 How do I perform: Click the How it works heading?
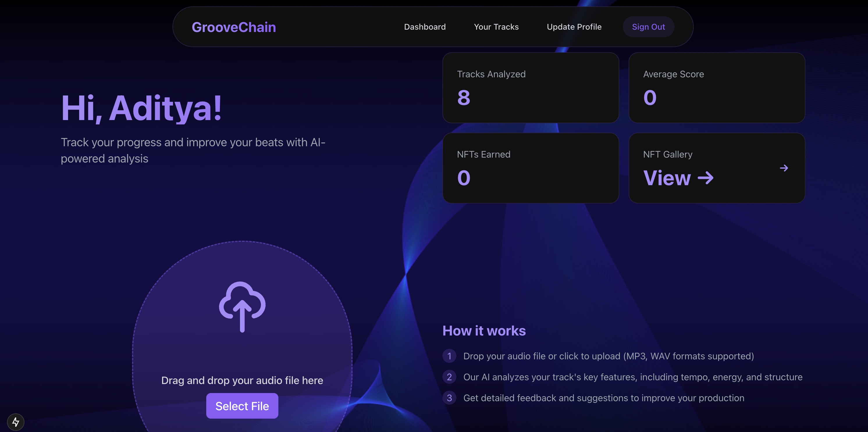pyautogui.click(x=484, y=331)
